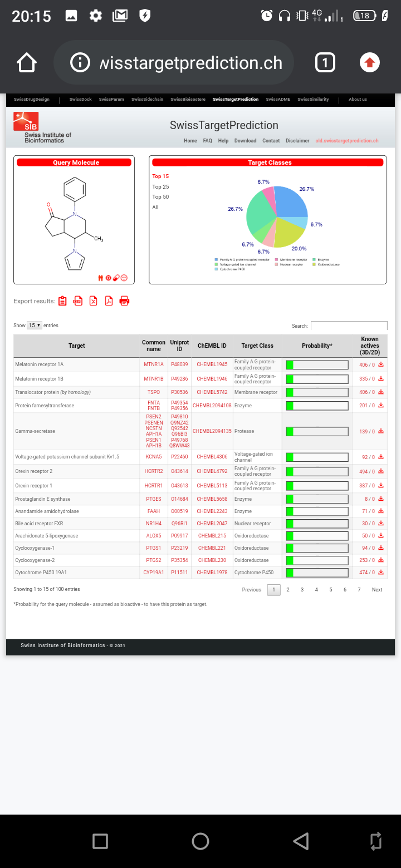Open the entries-per-page dropdown showing 15

35,325
